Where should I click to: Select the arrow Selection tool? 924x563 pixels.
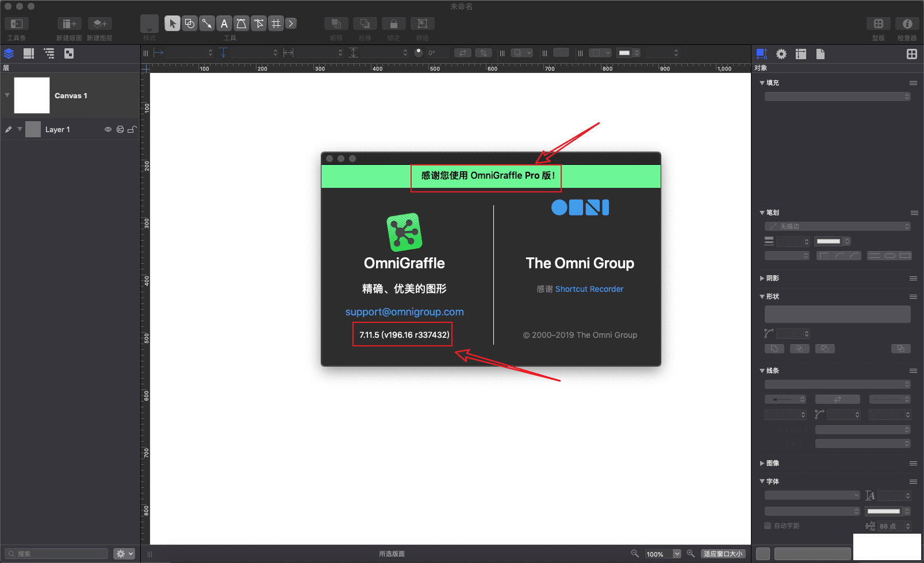[x=172, y=24]
